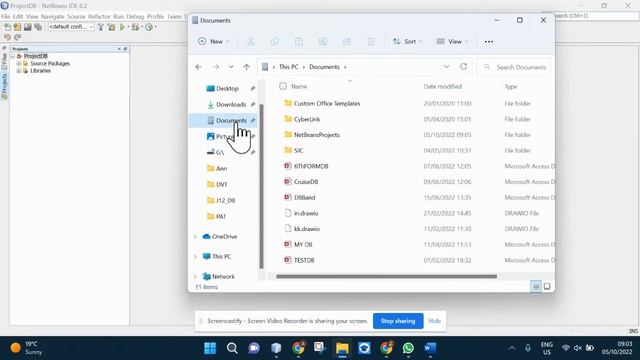The image size is (640, 360).
Task: Expand This PC in the navigation pane
Action: [x=196, y=257]
